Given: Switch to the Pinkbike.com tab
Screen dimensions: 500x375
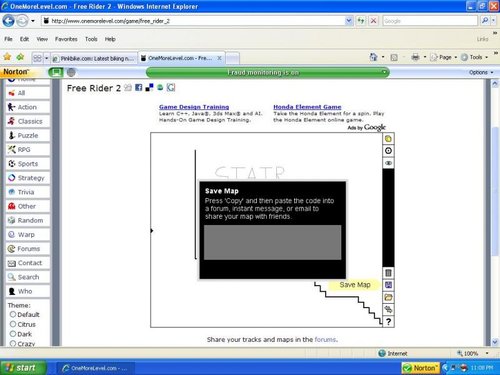Looking at the screenshot, I should [x=94, y=58].
